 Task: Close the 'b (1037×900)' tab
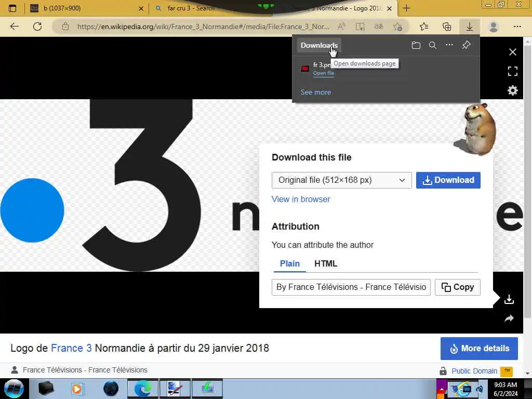click(141, 8)
